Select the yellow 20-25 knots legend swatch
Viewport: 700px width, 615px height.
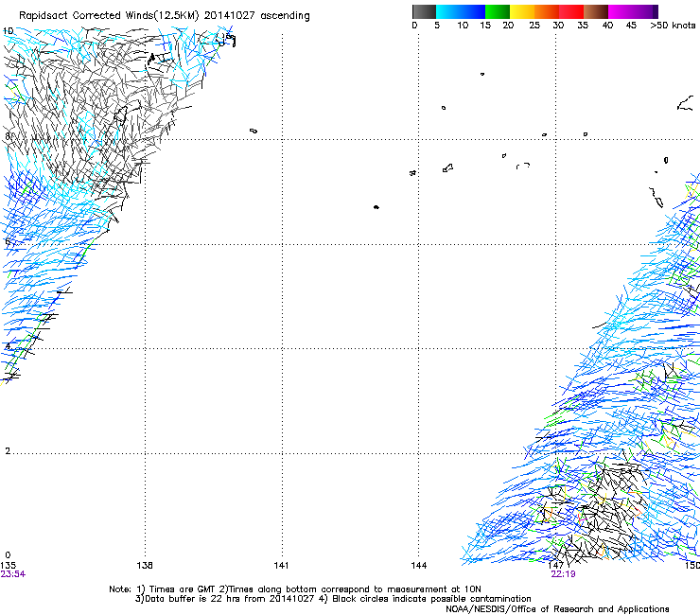click(x=522, y=11)
